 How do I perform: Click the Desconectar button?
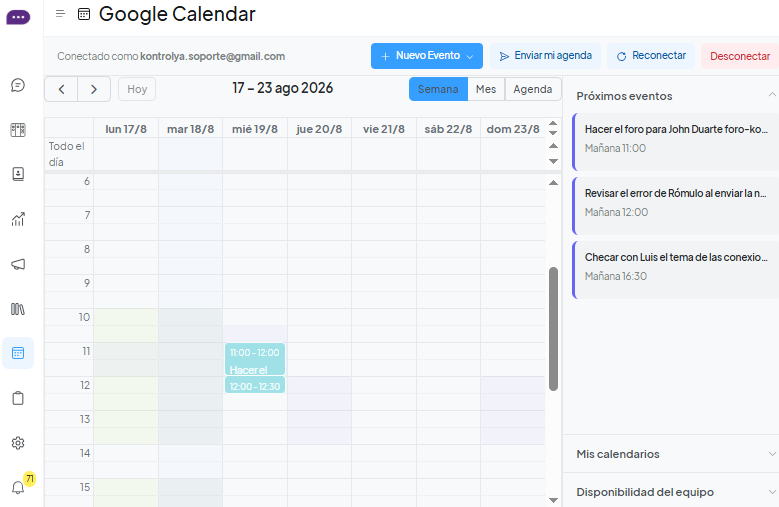click(740, 56)
